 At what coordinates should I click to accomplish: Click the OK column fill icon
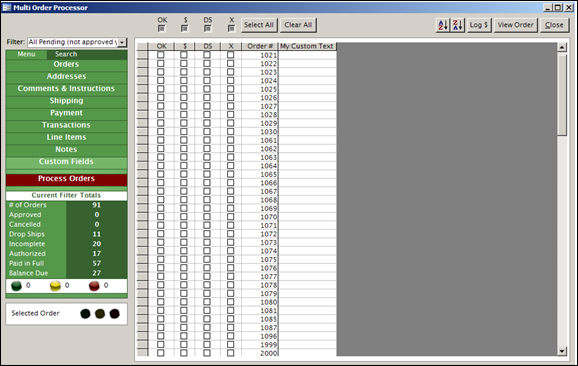[x=161, y=28]
